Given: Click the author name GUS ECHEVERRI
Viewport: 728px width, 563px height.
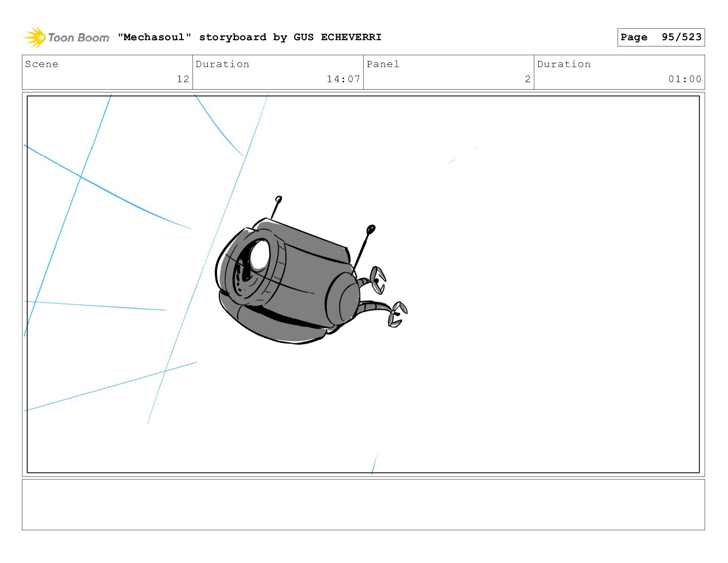Looking at the screenshot, I should point(338,37).
